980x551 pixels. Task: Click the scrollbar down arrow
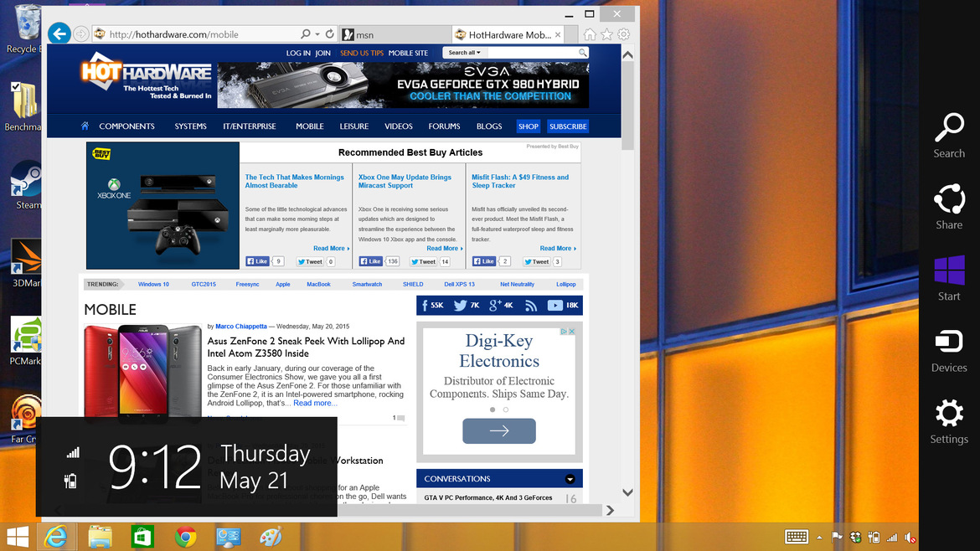click(627, 492)
